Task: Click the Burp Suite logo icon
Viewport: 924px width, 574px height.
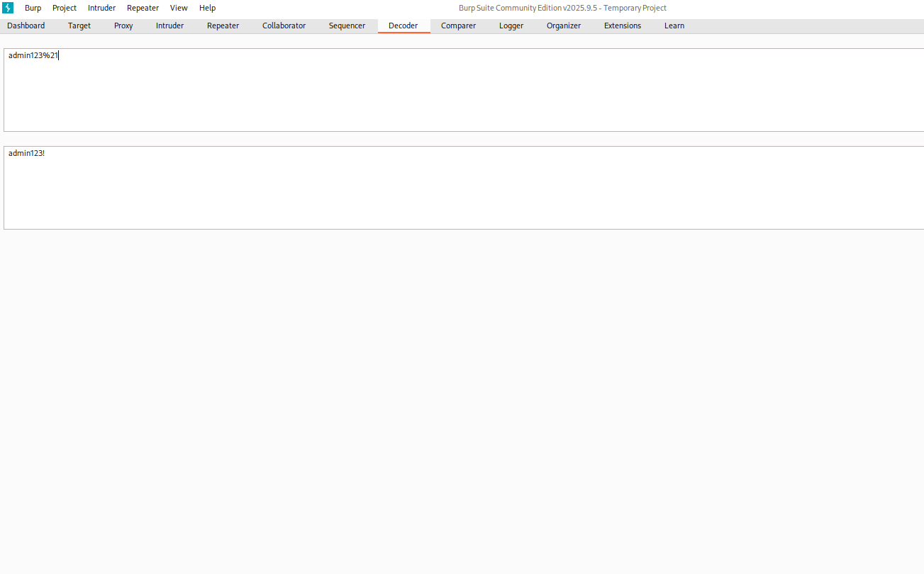Action: point(8,8)
